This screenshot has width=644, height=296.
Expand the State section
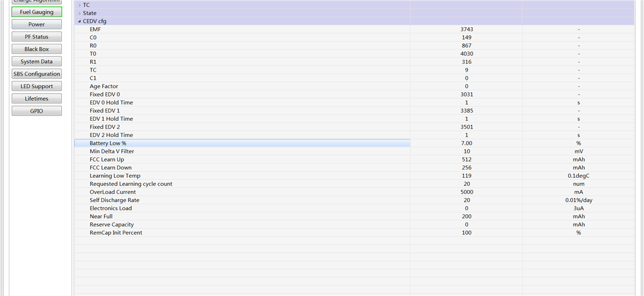[x=80, y=13]
